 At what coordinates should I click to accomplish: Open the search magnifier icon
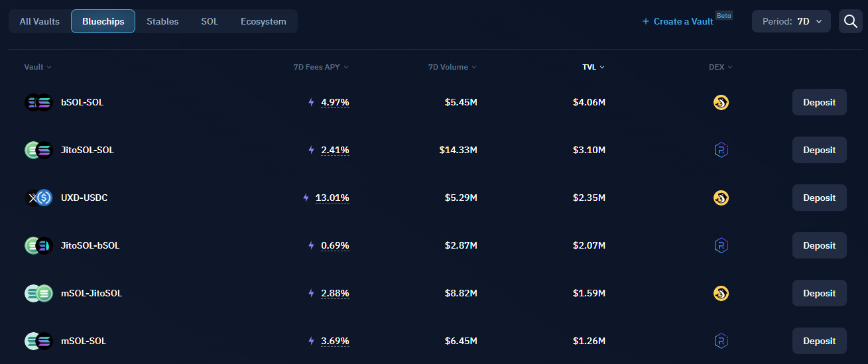[x=851, y=21]
